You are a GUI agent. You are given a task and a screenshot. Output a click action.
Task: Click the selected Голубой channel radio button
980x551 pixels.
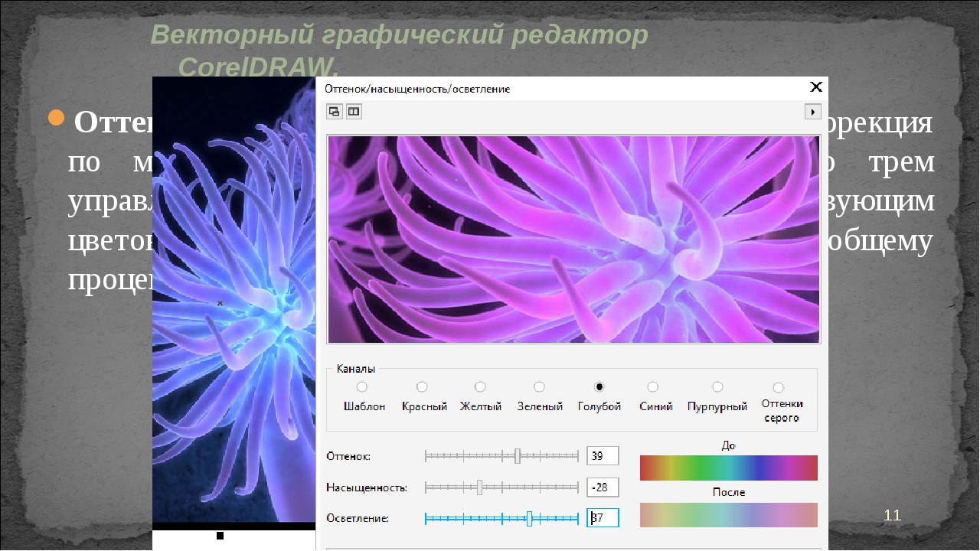point(599,387)
